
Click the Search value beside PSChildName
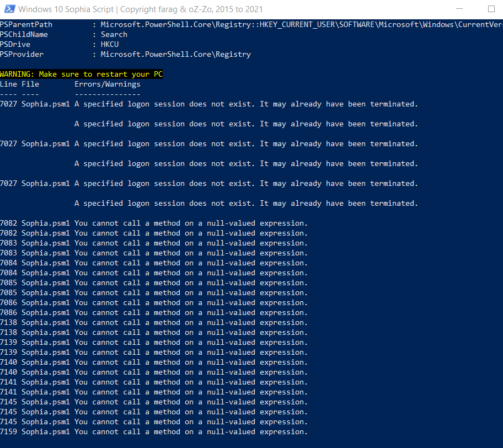click(x=114, y=34)
